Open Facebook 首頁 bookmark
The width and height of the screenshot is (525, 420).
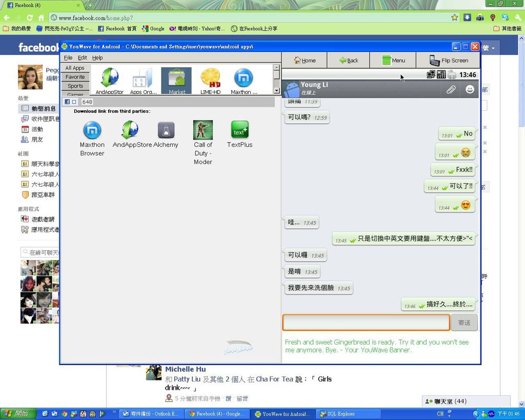pyautogui.click(x=117, y=29)
